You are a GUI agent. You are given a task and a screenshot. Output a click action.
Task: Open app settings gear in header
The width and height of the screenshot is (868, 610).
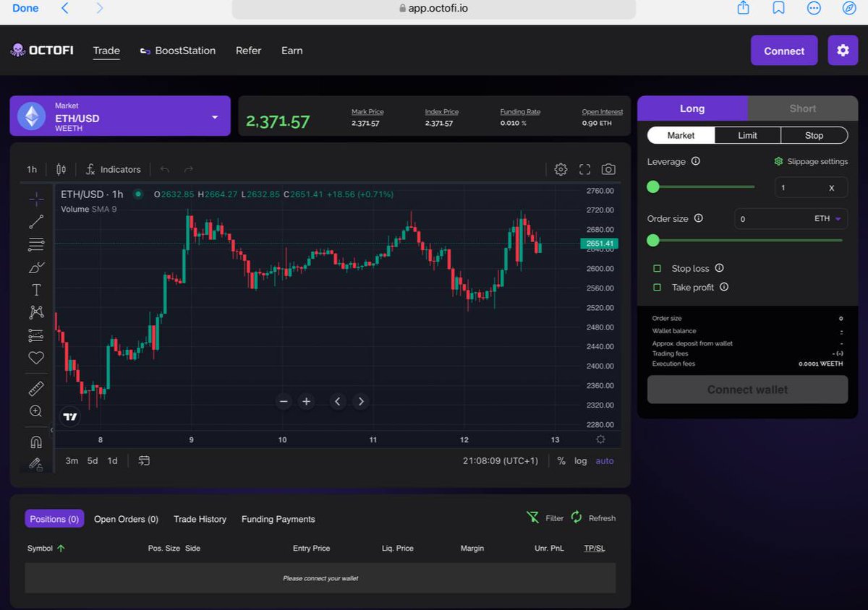point(843,51)
